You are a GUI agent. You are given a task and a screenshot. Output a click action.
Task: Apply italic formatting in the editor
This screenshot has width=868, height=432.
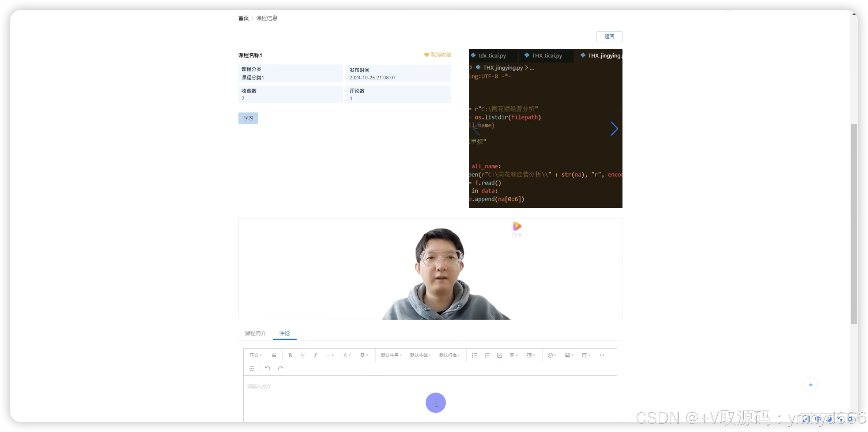315,355
